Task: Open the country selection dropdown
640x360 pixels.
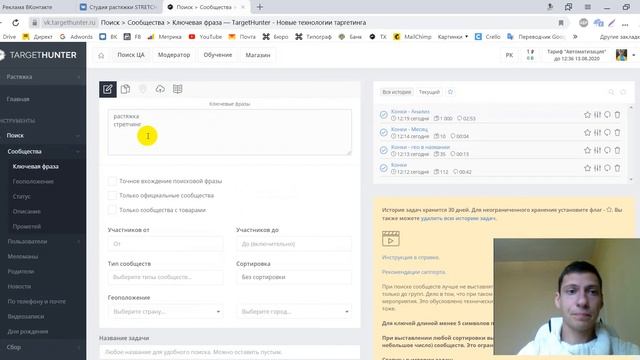Action: [165, 311]
